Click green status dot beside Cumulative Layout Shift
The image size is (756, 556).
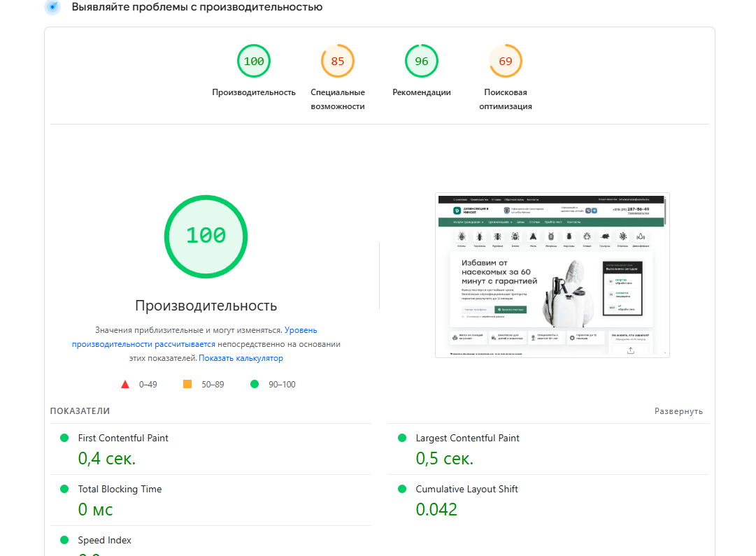click(402, 489)
